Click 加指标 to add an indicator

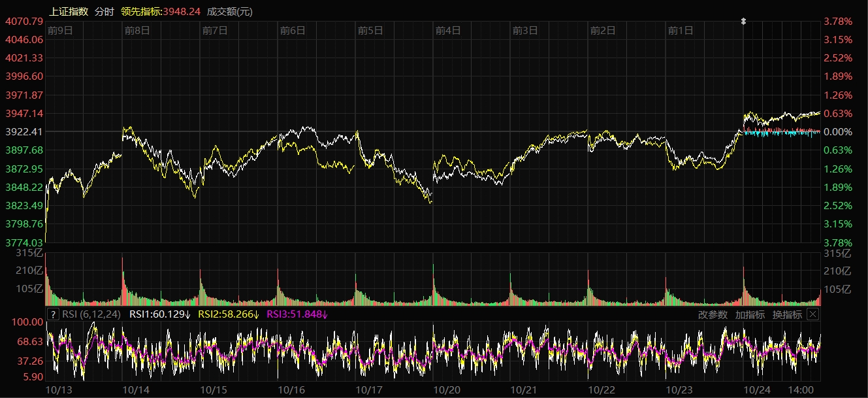click(750, 314)
